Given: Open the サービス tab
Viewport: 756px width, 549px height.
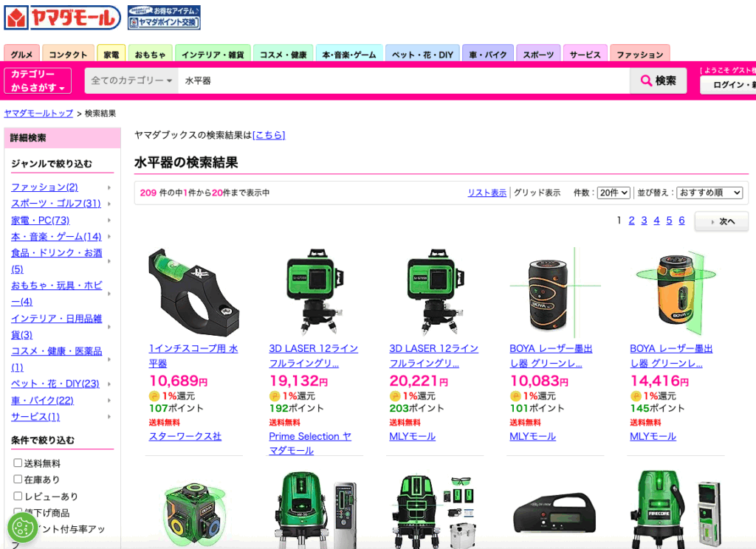Looking at the screenshot, I should (x=585, y=54).
